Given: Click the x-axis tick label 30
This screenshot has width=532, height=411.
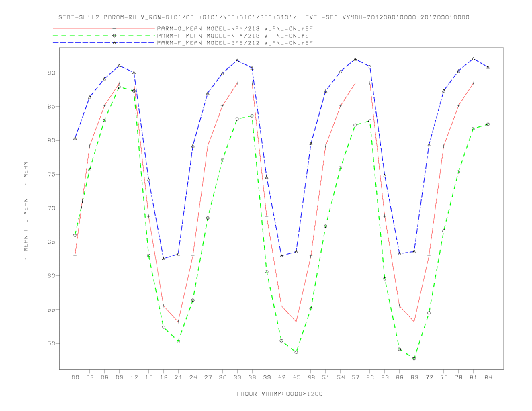Looking at the screenshot, I should point(222,377).
